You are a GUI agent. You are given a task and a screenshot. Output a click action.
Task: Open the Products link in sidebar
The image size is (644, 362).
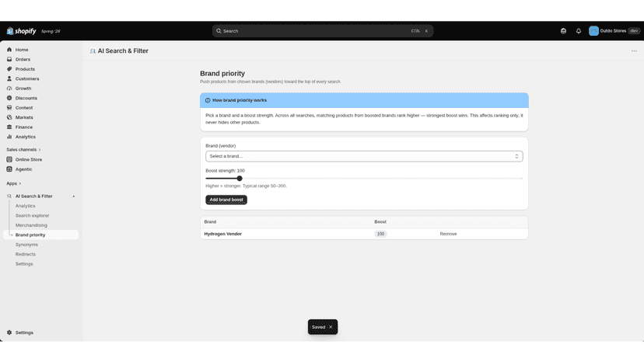25,69
